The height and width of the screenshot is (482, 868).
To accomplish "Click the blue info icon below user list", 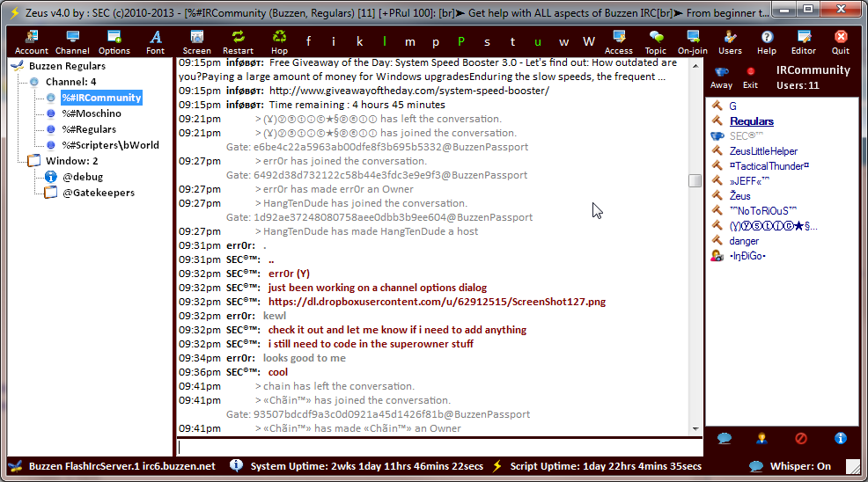I will tap(840, 438).
